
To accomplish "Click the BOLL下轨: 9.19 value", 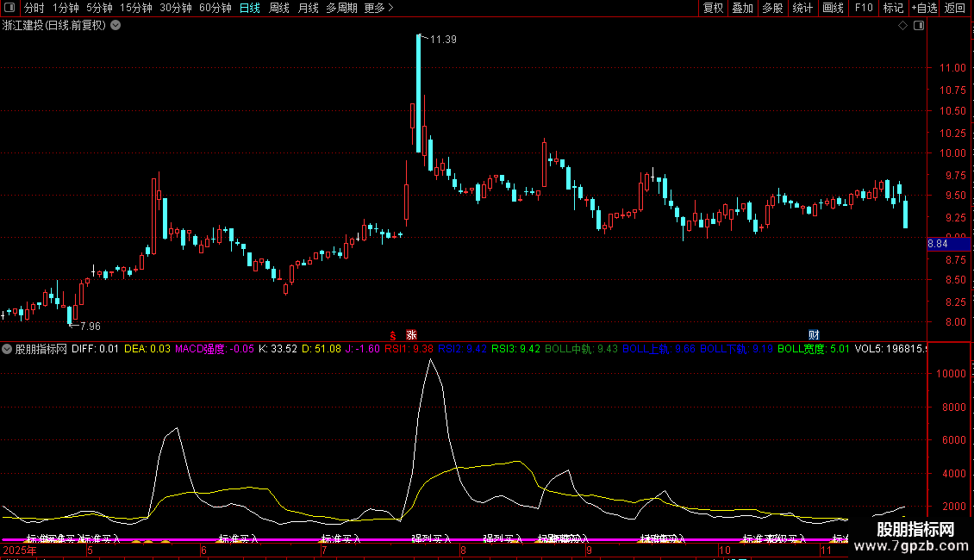I will (x=737, y=349).
